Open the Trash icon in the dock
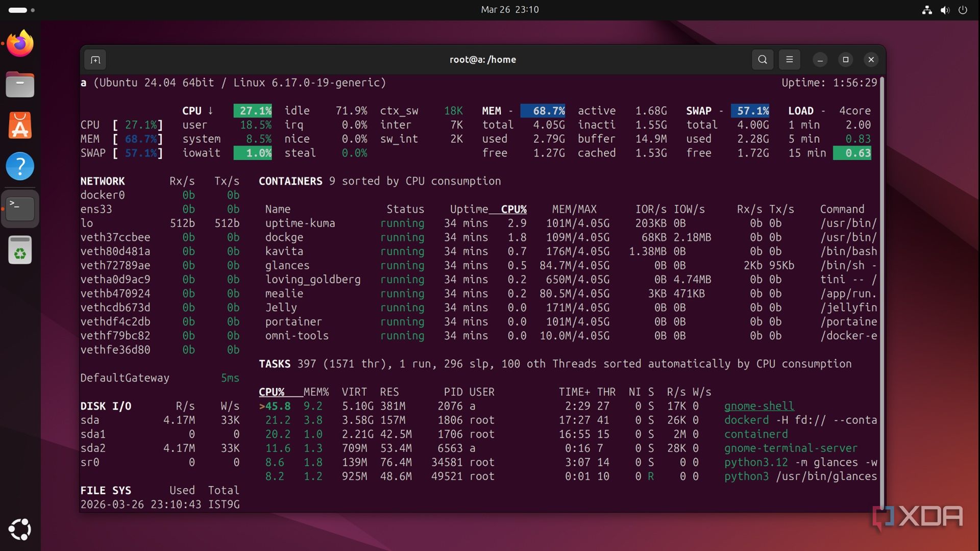Image resolution: width=980 pixels, height=551 pixels. [x=20, y=250]
